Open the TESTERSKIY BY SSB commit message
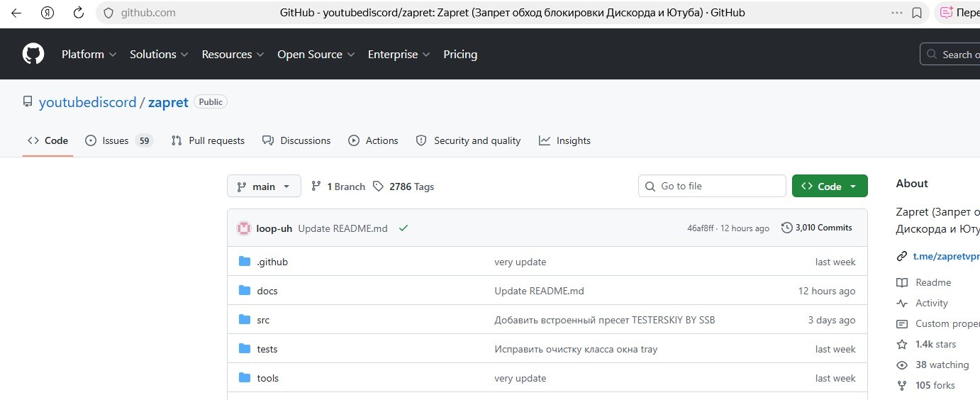This screenshot has height=400, width=980. (x=605, y=320)
